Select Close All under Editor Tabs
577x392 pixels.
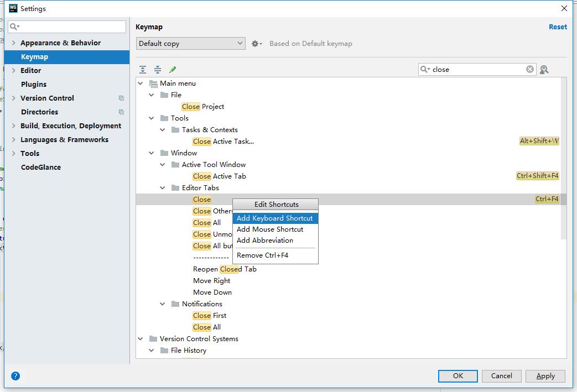click(x=206, y=222)
